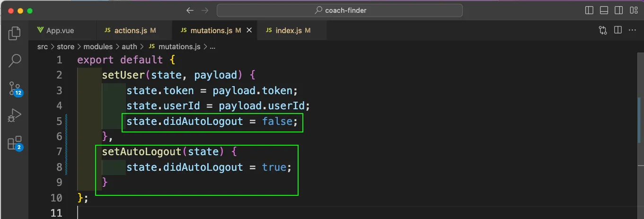644x219 pixels.
Task: Open the Explorer view in activity bar
Action: point(15,33)
